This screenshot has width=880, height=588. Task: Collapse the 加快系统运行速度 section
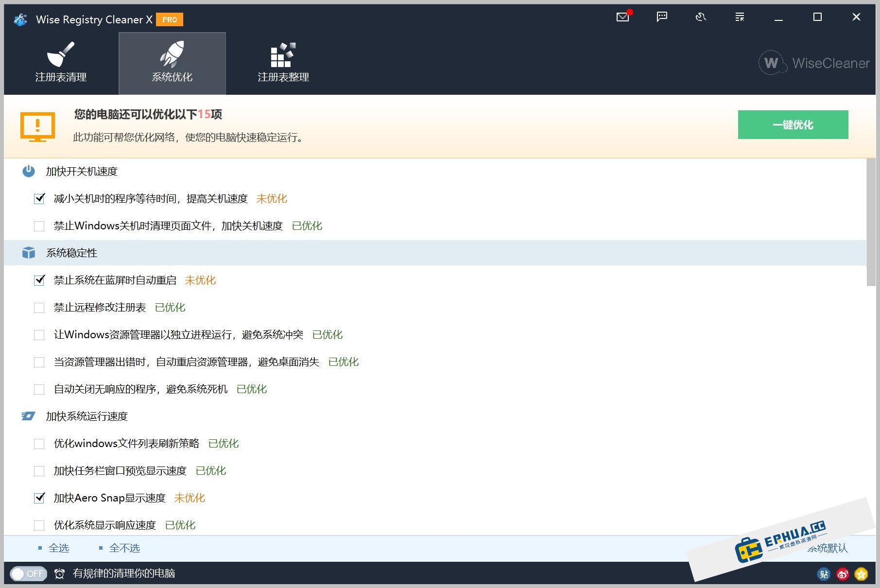(86, 416)
